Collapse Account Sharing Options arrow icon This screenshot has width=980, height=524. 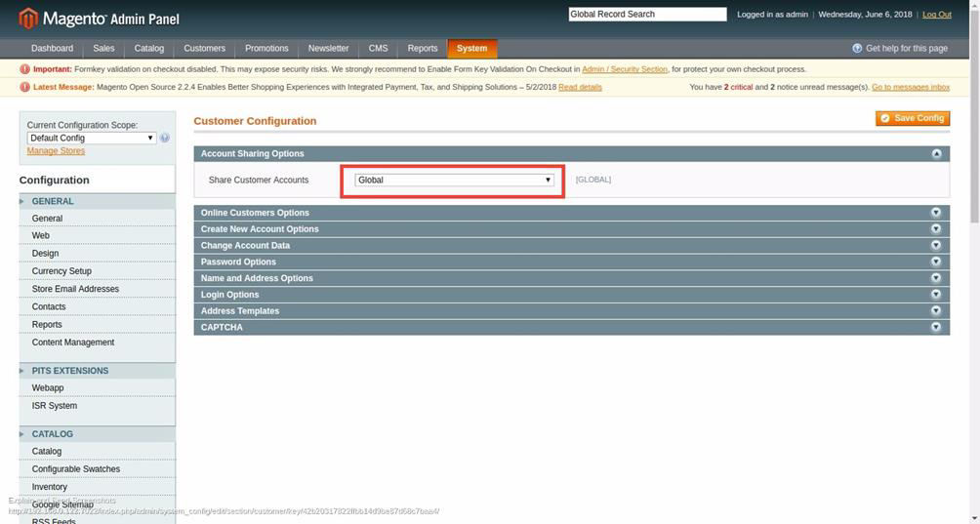[936, 153]
